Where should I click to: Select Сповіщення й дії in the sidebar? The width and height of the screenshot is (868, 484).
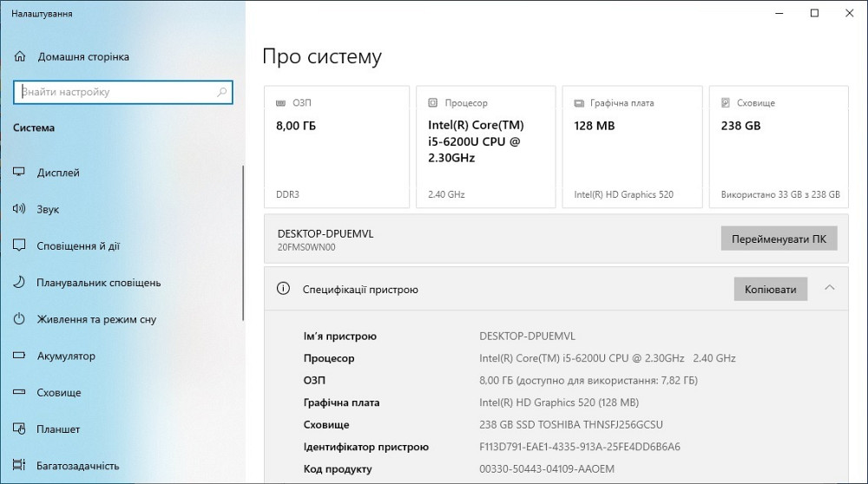point(78,246)
